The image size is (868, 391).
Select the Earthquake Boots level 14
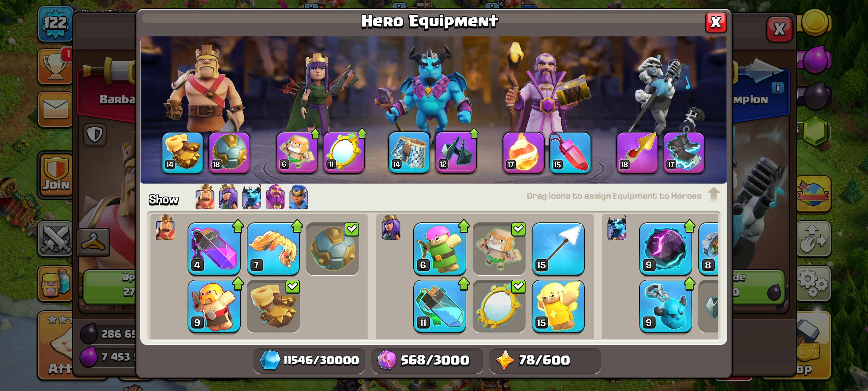(182, 153)
